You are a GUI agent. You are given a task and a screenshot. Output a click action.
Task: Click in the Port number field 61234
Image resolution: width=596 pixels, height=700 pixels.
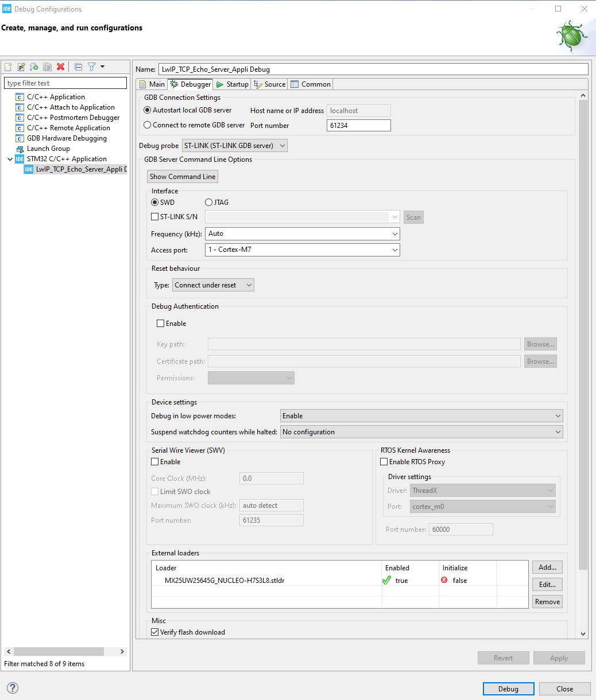pos(359,126)
